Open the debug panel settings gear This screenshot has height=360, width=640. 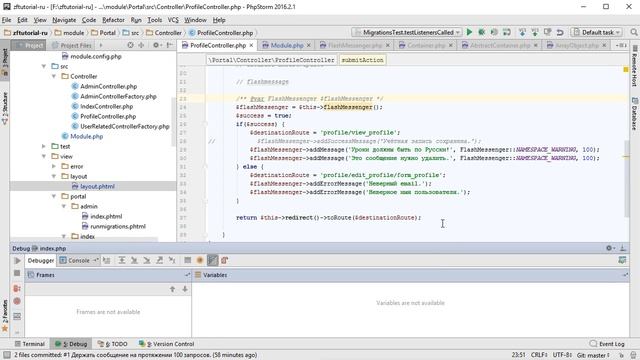click(610, 248)
